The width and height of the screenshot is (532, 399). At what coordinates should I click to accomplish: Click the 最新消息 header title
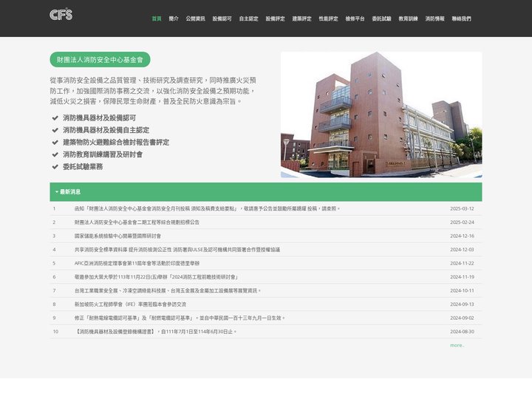[x=70, y=192]
